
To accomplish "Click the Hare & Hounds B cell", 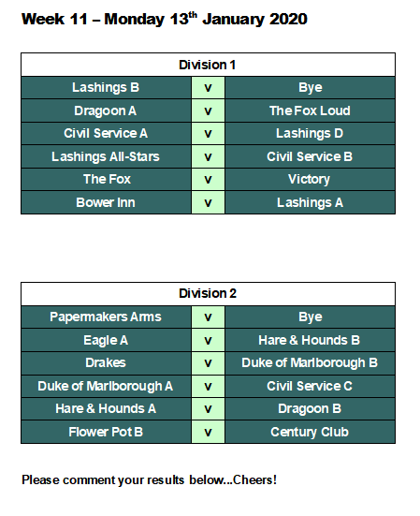I will tap(310, 340).
